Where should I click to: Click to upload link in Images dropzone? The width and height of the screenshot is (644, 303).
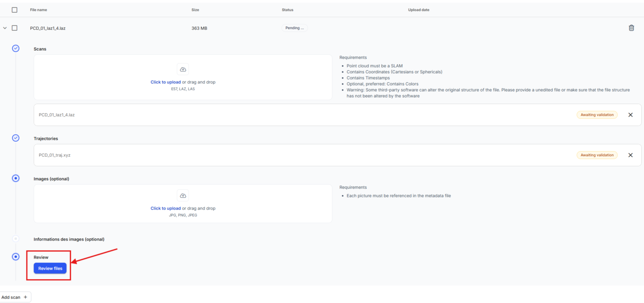tap(165, 208)
